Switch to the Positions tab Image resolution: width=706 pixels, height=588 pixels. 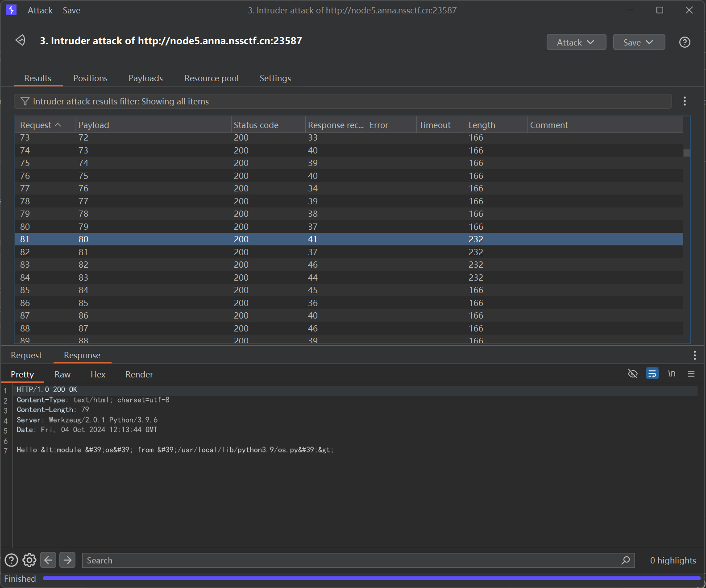[90, 78]
